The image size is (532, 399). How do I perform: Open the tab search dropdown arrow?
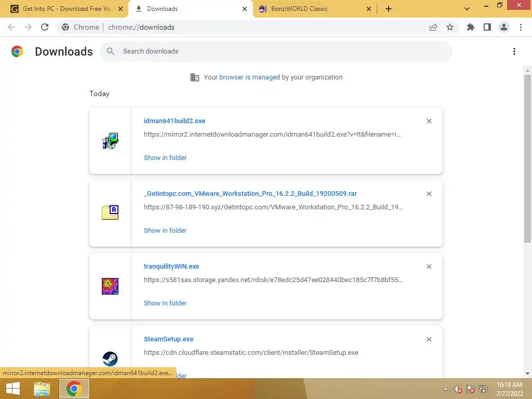[467, 9]
